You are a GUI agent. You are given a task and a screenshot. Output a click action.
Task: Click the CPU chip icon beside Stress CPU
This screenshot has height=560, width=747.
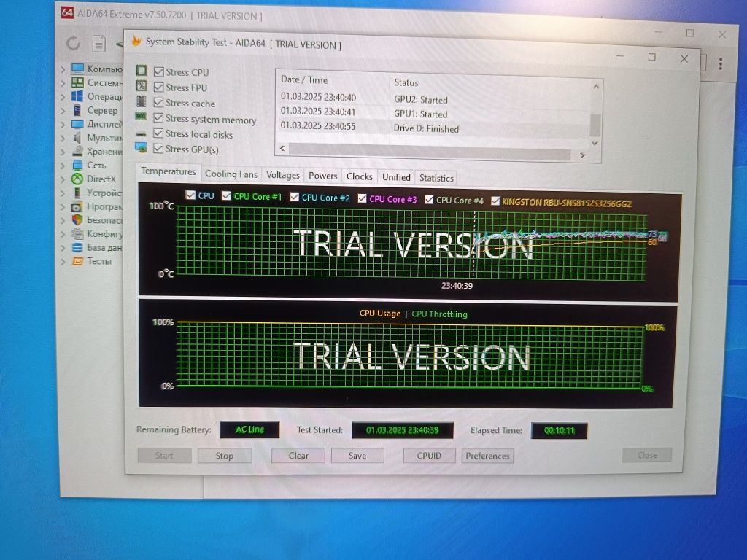(x=142, y=71)
